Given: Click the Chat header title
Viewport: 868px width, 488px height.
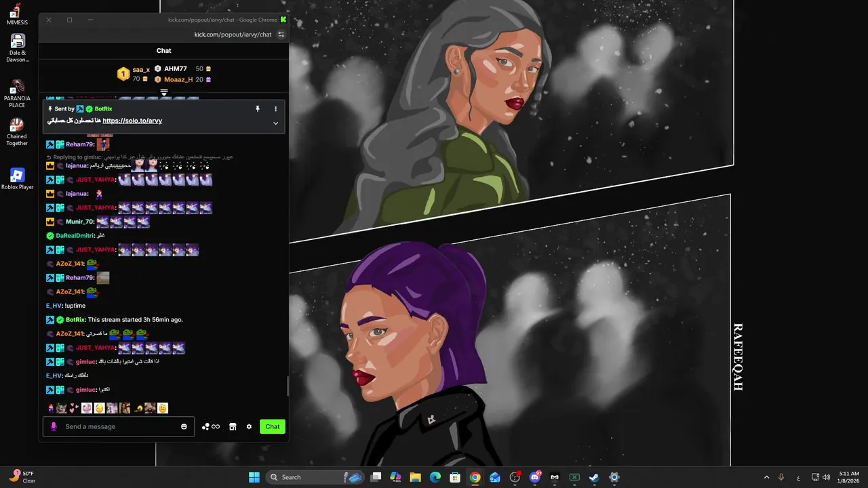Looking at the screenshot, I should (164, 51).
